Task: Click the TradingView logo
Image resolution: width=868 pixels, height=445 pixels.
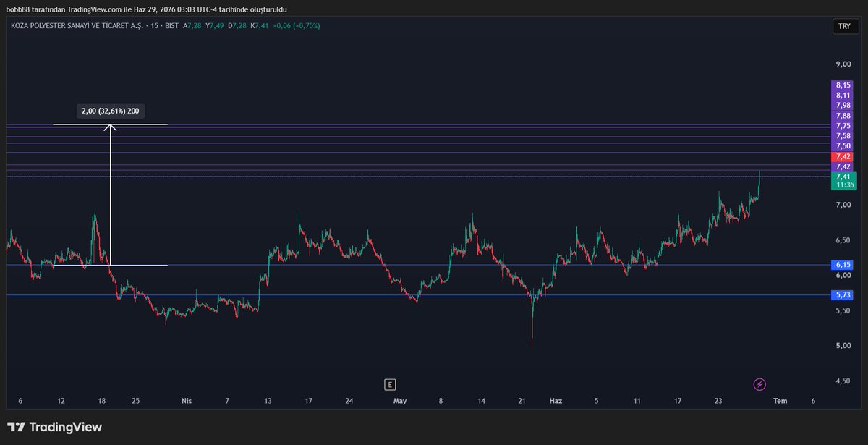Action: tap(54, 427)
